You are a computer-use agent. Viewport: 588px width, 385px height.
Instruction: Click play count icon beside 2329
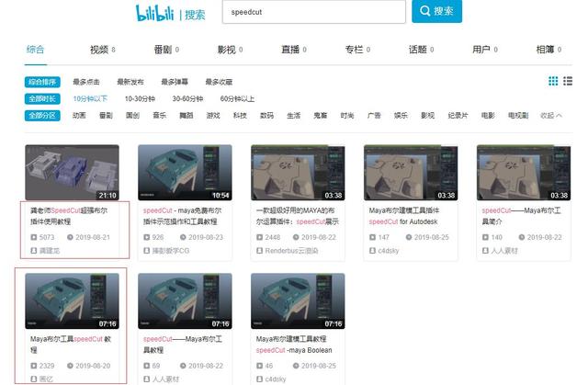[x=34, y=366]
